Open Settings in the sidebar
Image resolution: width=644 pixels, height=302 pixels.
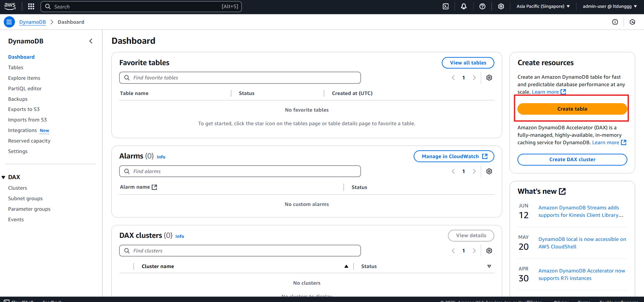coord(18,151)
